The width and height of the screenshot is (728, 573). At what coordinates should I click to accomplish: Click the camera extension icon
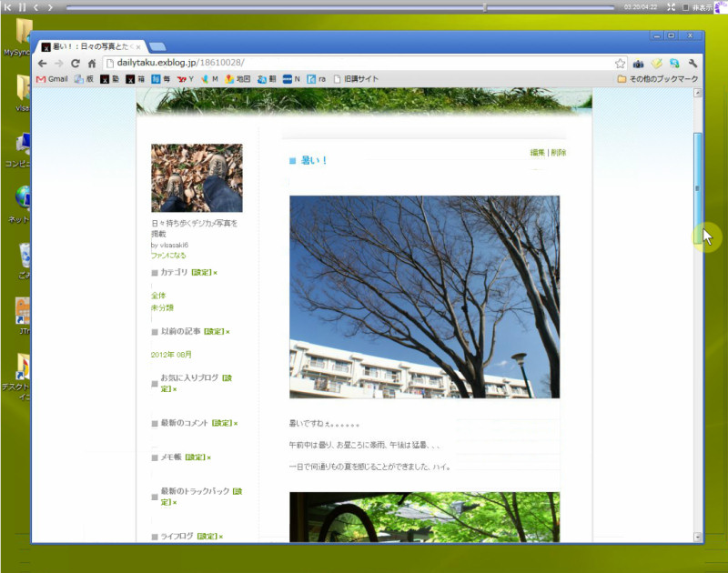pyautogui.click(x=639, y=64)
